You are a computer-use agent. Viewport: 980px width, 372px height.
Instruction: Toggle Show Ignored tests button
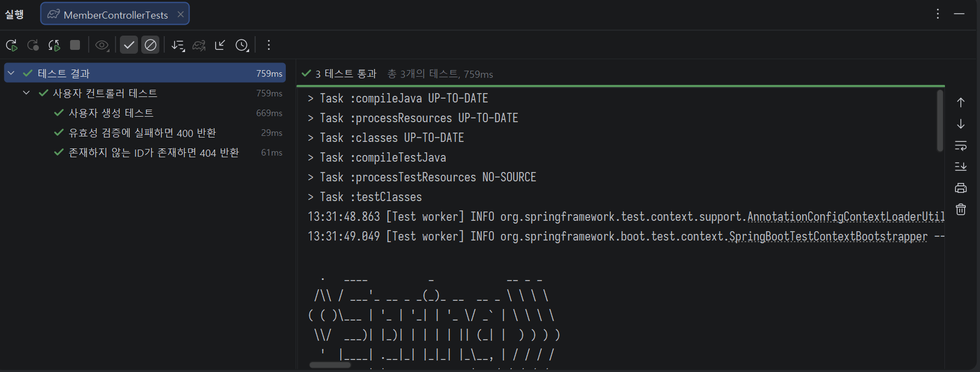click(151, 45)
